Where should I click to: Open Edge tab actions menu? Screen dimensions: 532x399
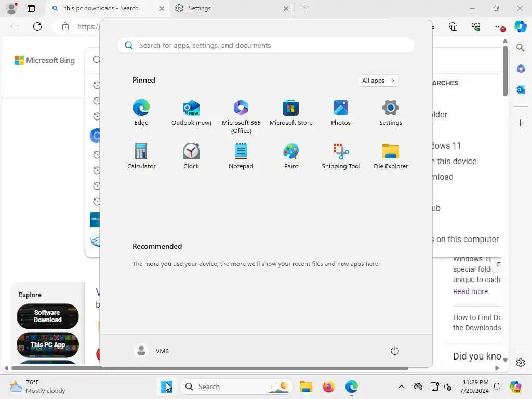tap(31, 8)
